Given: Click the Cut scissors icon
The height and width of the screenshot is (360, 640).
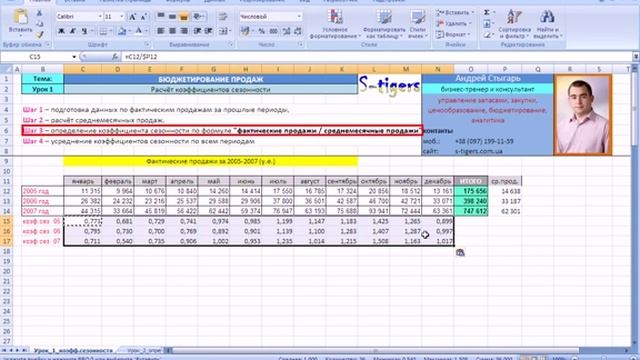Looking at the screenshot, I should click(40, 13).
